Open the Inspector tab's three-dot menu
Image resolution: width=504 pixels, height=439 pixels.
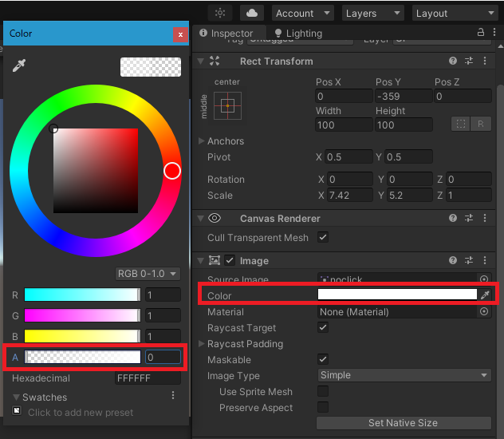pos(494,32)
